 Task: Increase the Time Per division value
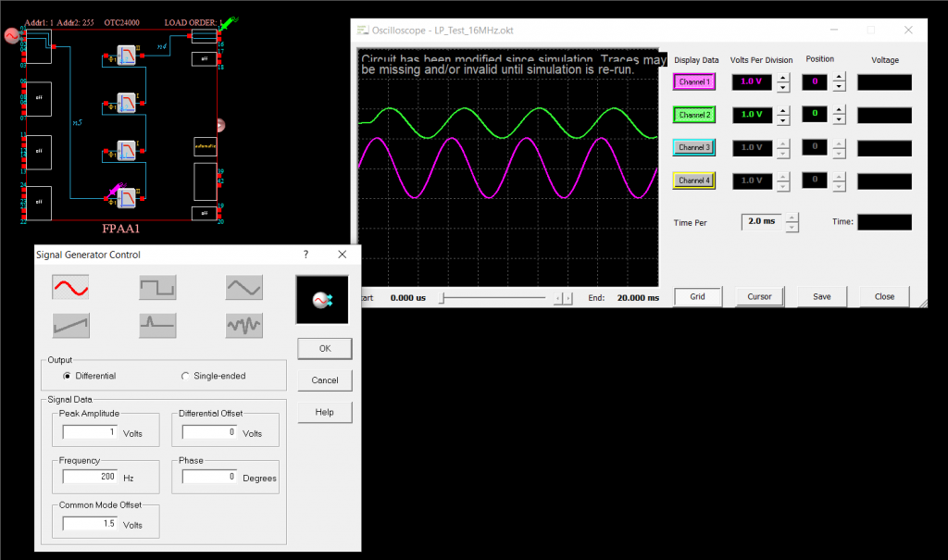pyautogui.click(x=792, y=217)
